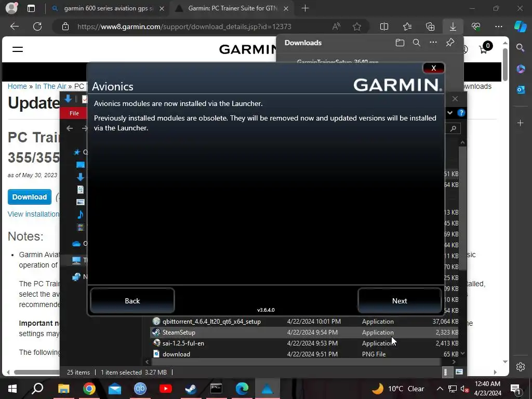Go back one page in Edge

pyautogui.click(x=14, y=26)
